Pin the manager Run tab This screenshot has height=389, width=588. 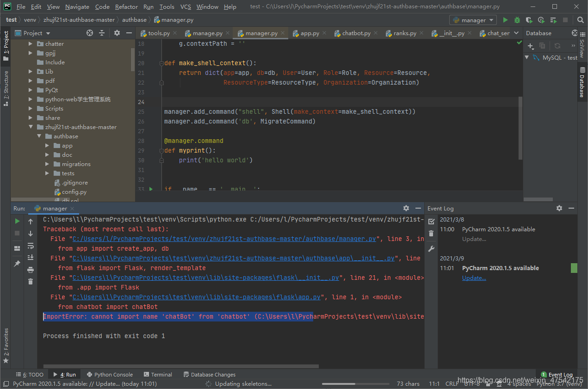[x=18, y=263]
